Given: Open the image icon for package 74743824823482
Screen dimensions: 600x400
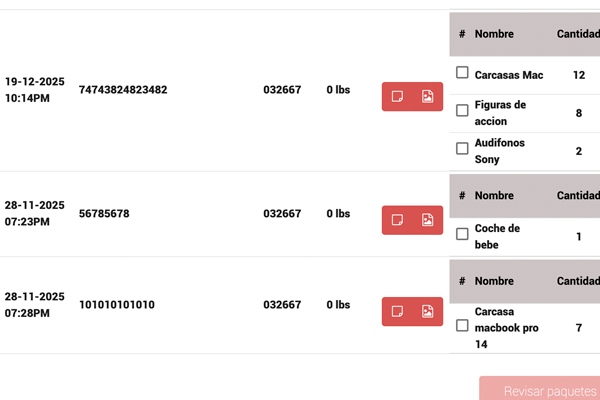Looking at the screenshot, I should (x=427, y=97).
